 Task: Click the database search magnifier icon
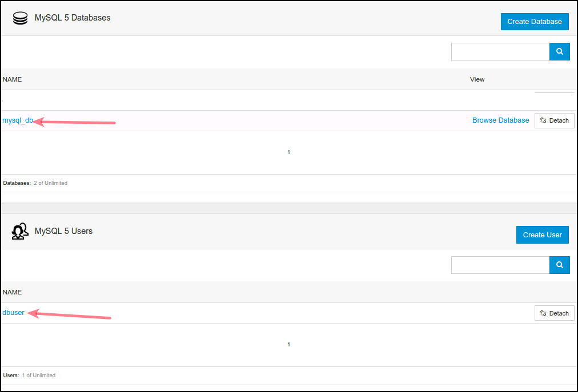click(559, 51)
